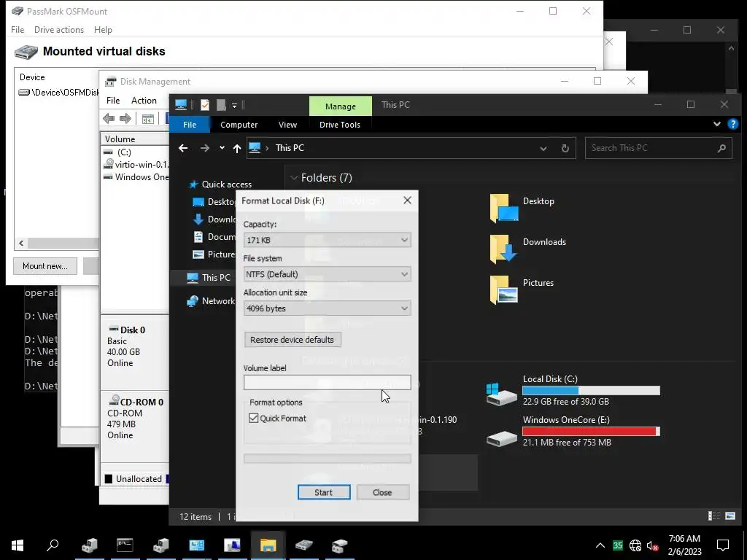Click the Back arrow in the Disk Management toolbar

[109, 119]
